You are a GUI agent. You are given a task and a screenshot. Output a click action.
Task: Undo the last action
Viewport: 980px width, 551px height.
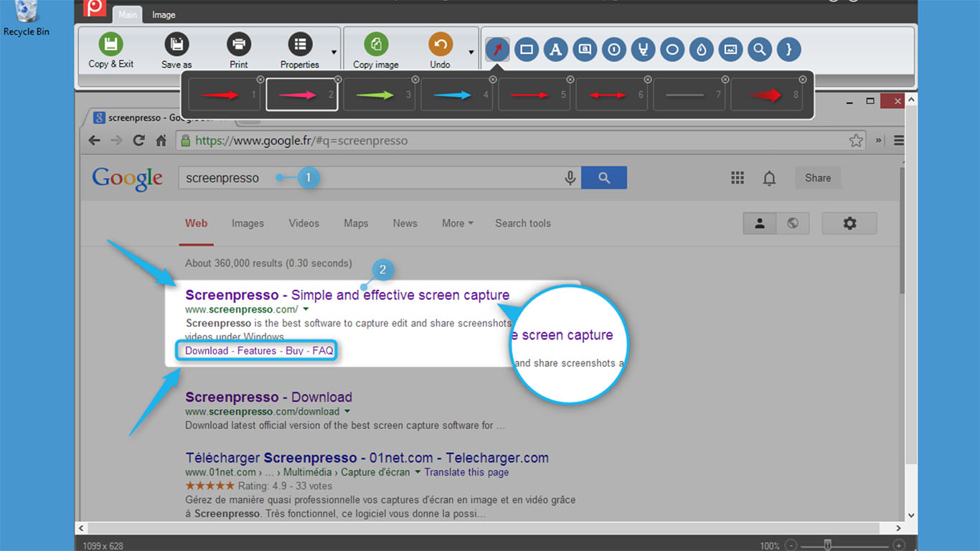pyautogui.click(x=440, y=50)
